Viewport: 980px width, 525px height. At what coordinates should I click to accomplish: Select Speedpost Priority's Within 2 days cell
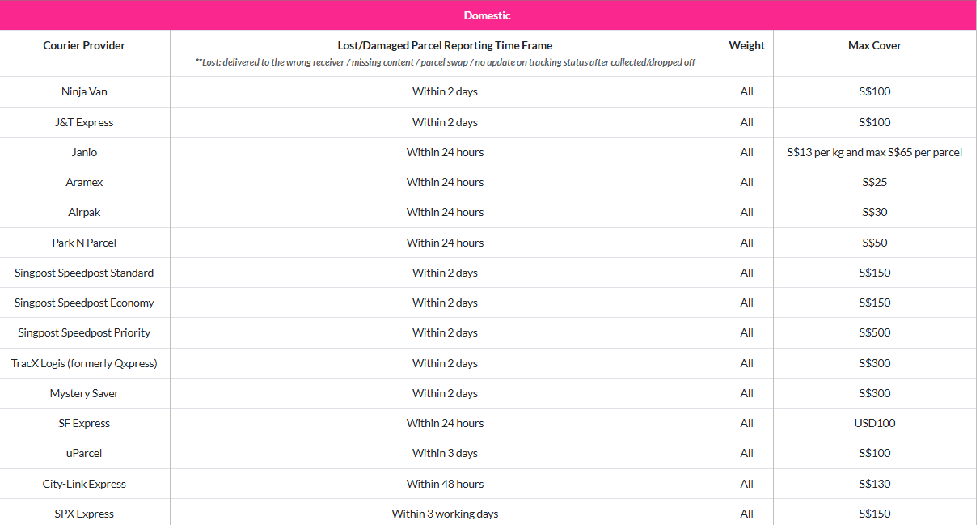point(445,332)
